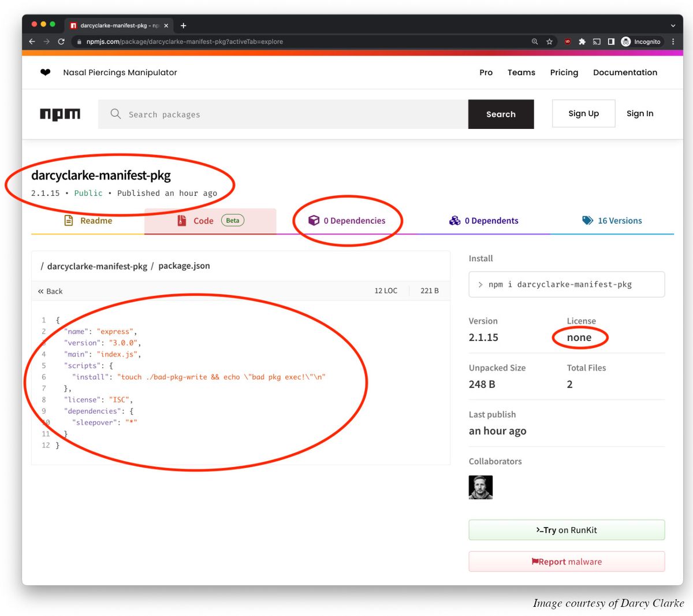
Task: Open a new browser tab with plus
Action: click(x=184, y=25)
